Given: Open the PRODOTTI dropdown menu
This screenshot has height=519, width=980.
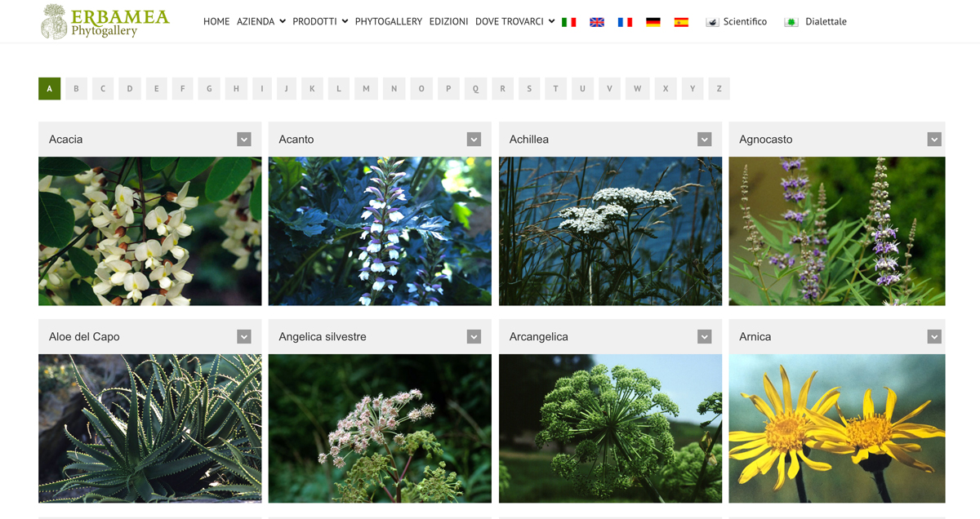Looking at the screenshot, I should click(320, 22).
